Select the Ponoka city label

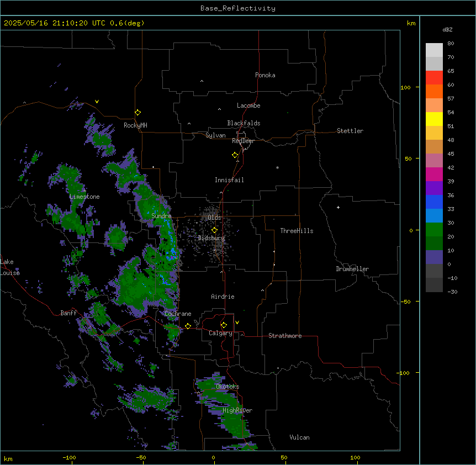pos(265,75)
